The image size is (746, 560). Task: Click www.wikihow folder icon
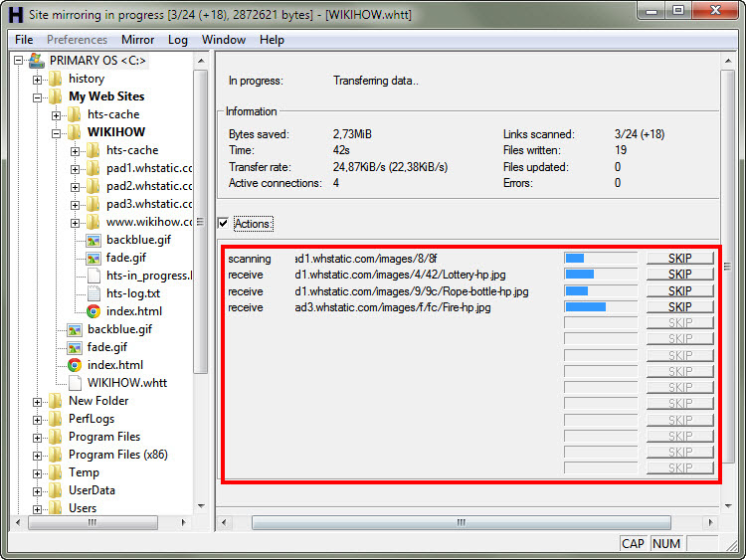(93, 222)
